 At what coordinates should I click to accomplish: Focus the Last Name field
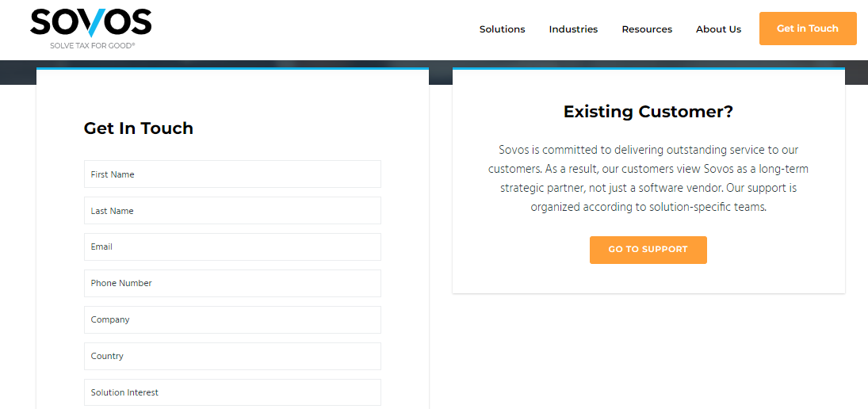pyautogui.click(x=232, y=211)
